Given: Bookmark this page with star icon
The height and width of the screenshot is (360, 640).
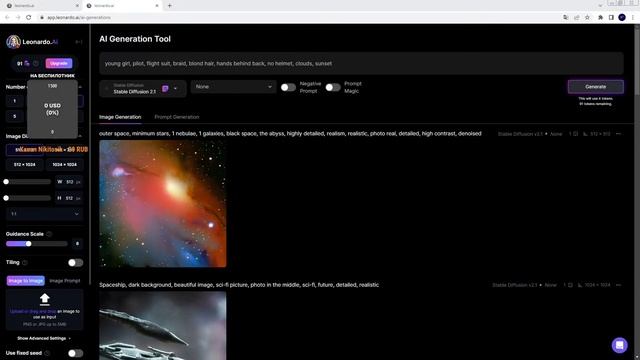Looking at the screenshot, I should (x=587, y=18).
